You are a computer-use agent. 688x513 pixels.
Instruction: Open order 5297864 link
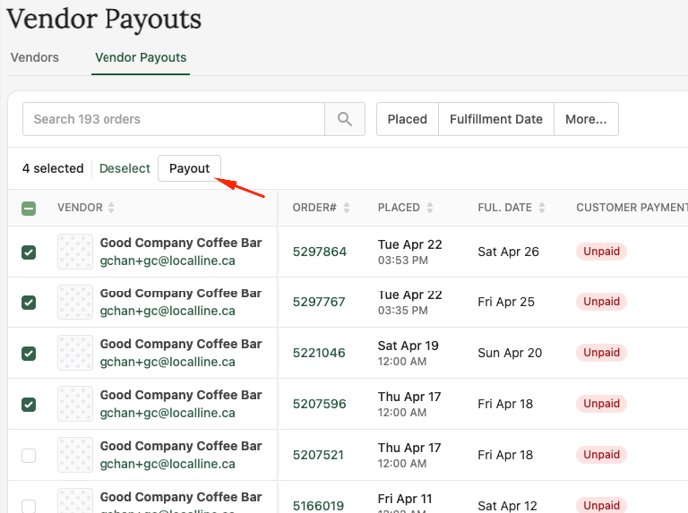(319, 251)
